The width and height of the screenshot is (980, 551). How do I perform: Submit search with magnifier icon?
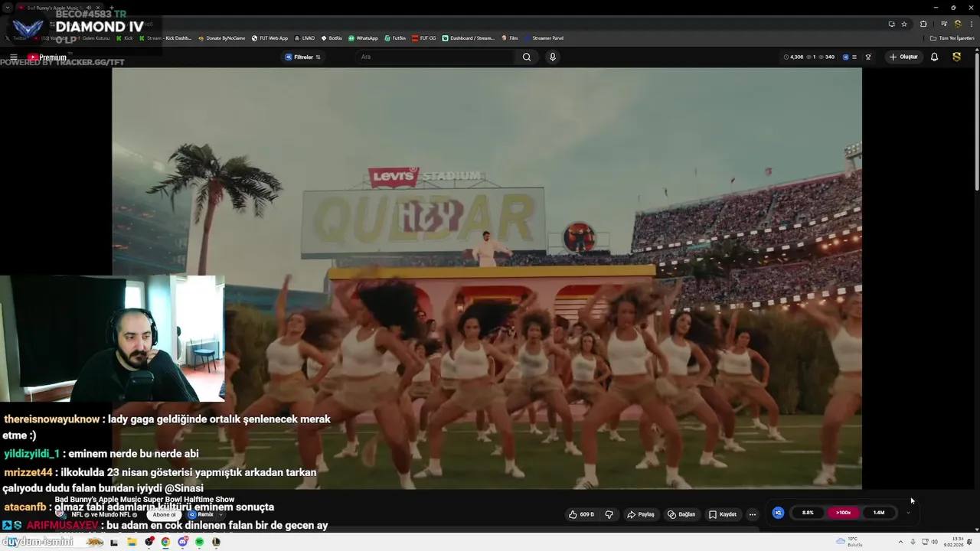coord(527,57)
